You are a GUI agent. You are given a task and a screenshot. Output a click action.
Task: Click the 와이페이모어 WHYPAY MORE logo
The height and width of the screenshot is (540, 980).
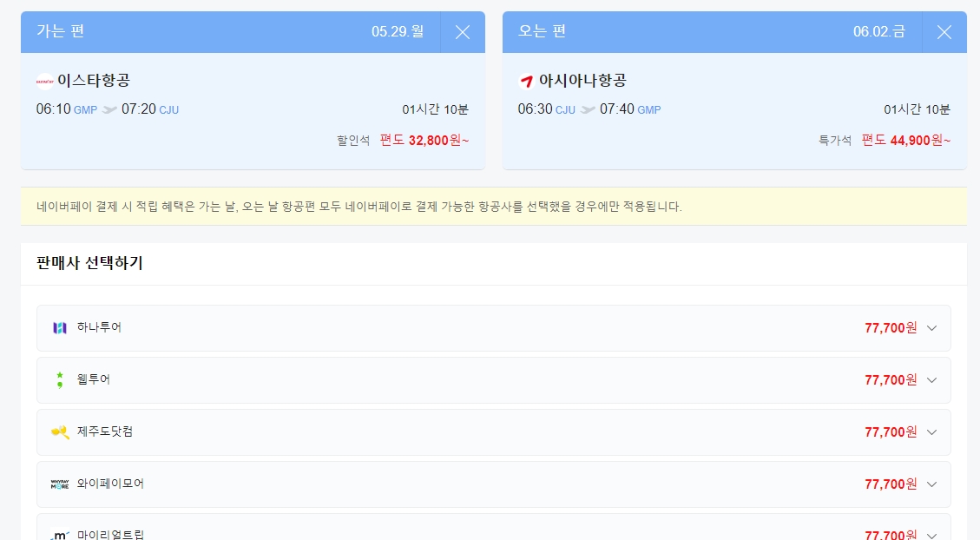coord(59,484)
